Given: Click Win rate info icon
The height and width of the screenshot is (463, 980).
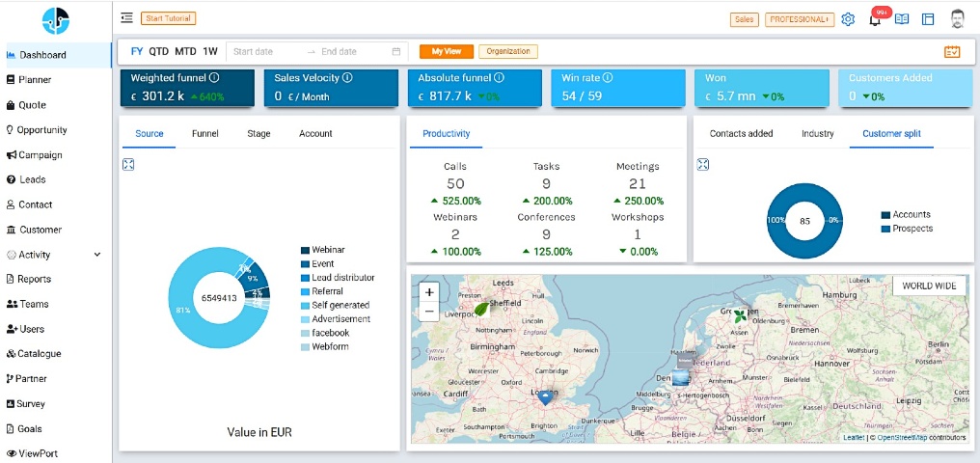Looking at the screenshot, I should click(608, 78).
